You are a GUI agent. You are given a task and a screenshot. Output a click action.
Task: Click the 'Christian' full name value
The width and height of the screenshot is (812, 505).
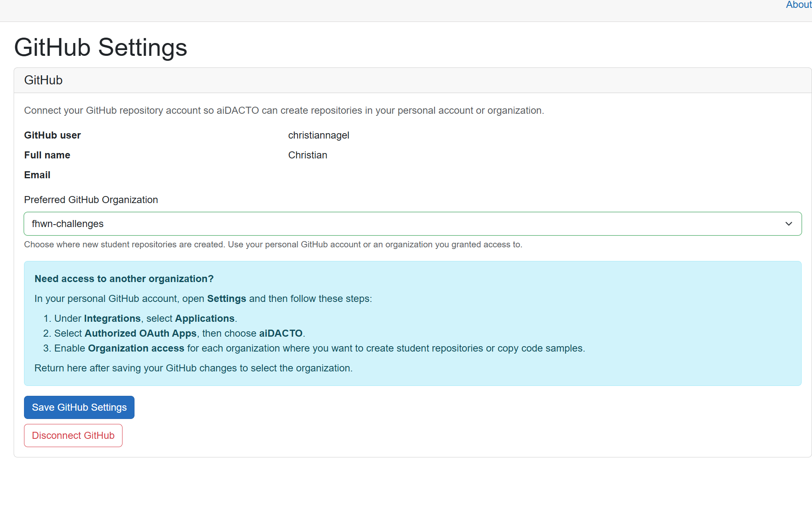[x=308, y=155]
